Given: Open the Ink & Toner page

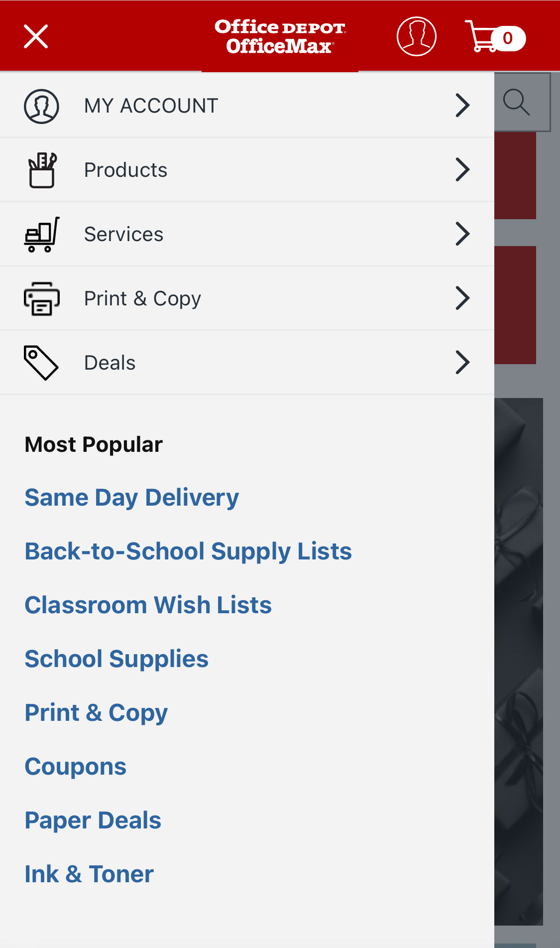Looking at the screenshot, I should point(89,873).
